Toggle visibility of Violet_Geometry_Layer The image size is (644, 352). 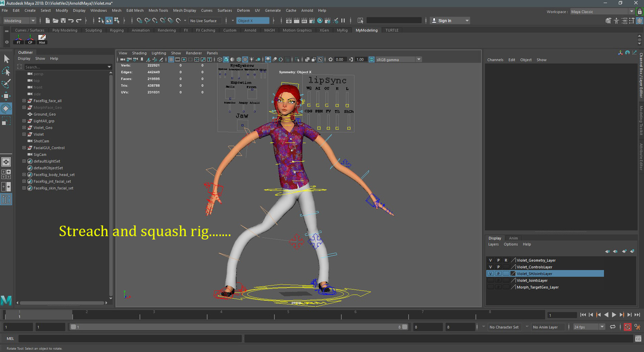point(490,261)
